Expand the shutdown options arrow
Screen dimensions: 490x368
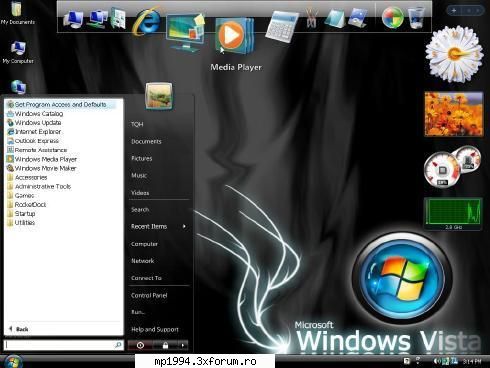click(x=183, y=345)
